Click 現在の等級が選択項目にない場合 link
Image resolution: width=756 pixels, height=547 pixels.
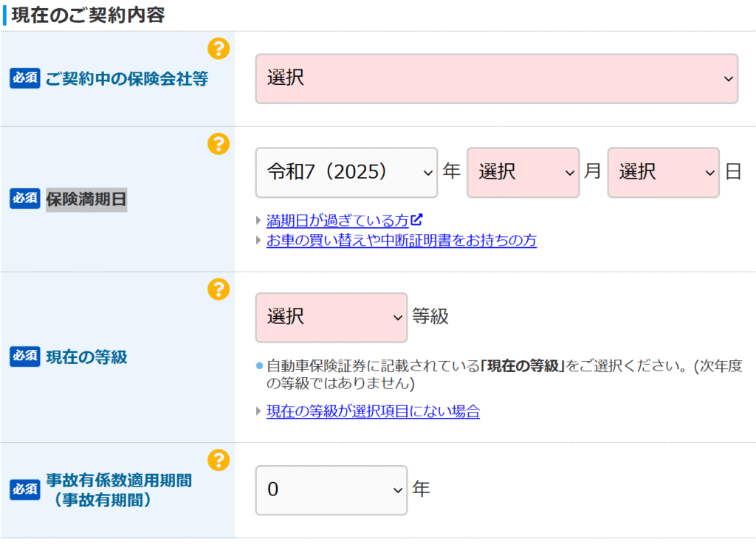(x=373, y=411)
